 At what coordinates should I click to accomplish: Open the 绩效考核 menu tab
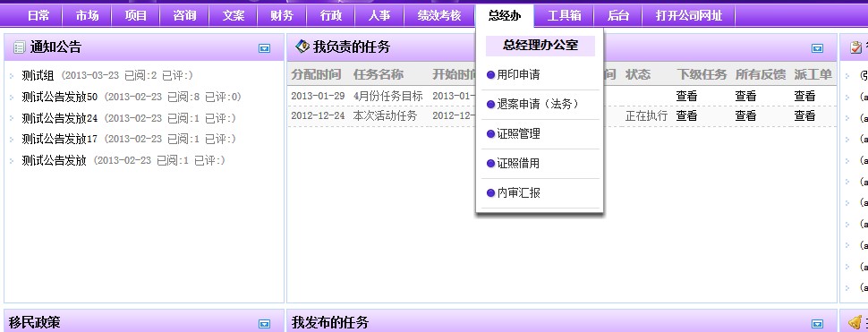click(x=439, y=16)
